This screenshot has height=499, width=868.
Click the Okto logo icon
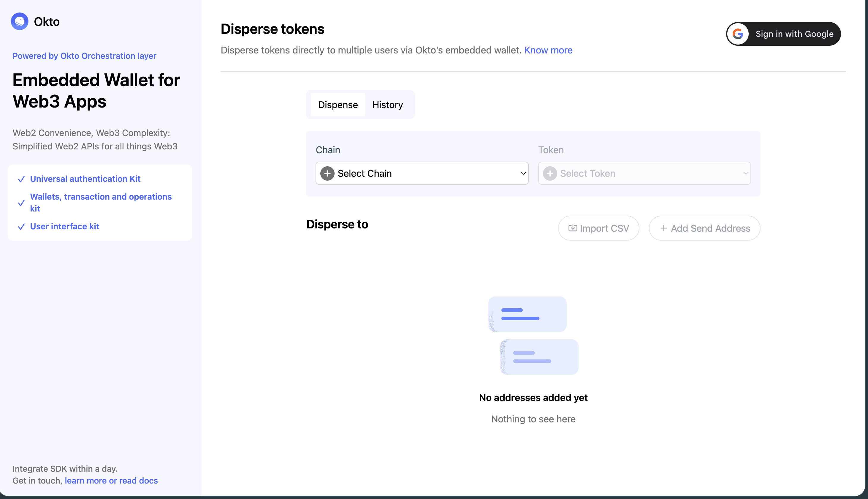(20, 21)
